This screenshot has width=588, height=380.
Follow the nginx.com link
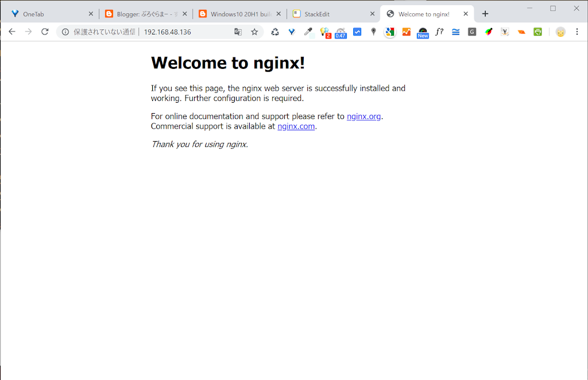click(x=296, y=126)
